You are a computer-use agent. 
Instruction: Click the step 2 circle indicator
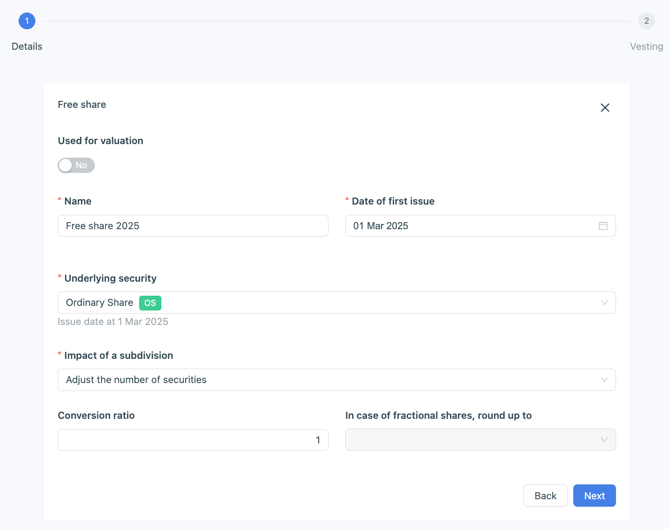coord(646,21)
